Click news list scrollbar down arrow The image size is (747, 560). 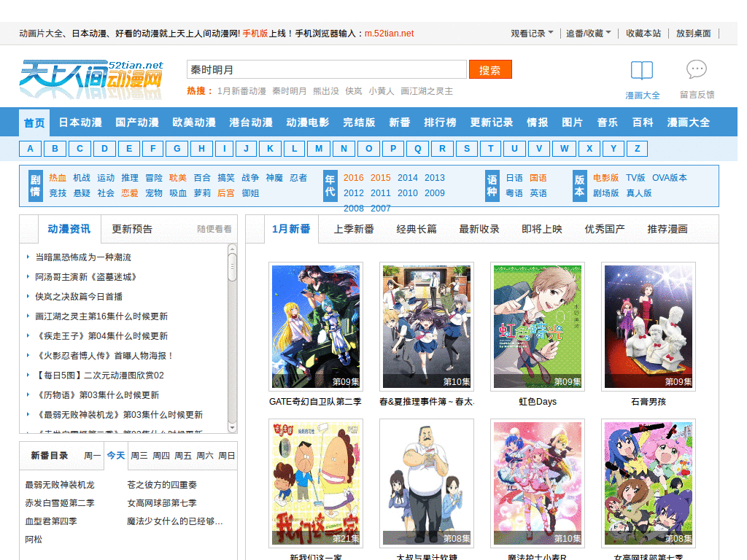[x=233, y=427]
